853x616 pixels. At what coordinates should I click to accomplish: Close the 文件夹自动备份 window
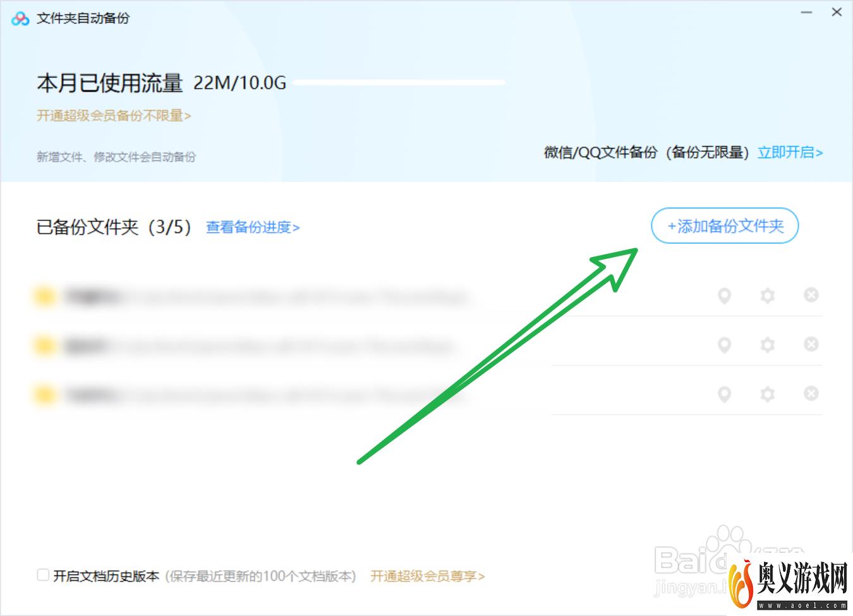[x=837, y=13]
